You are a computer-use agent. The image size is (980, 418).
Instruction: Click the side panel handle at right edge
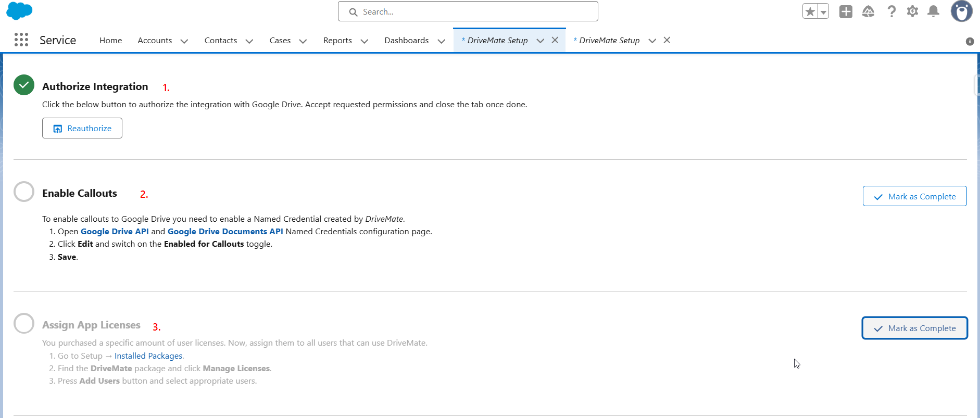click(977, 85)
